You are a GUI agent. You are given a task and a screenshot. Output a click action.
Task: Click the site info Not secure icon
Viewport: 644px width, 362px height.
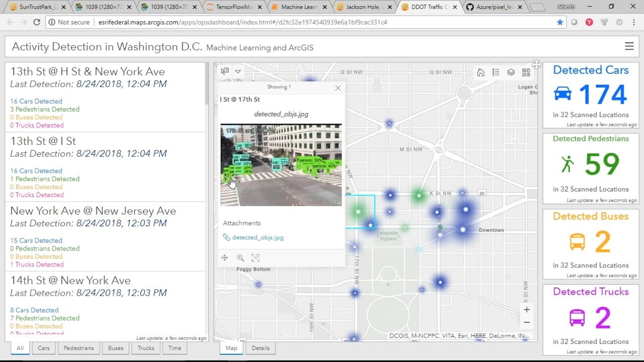51,22
